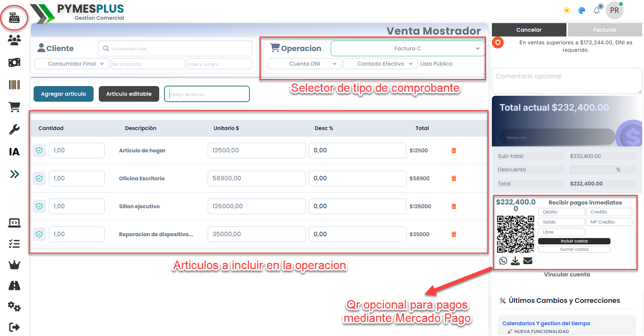Enable the Debito payment option
The image size is (644, 336).
click(x=561, y=212)
